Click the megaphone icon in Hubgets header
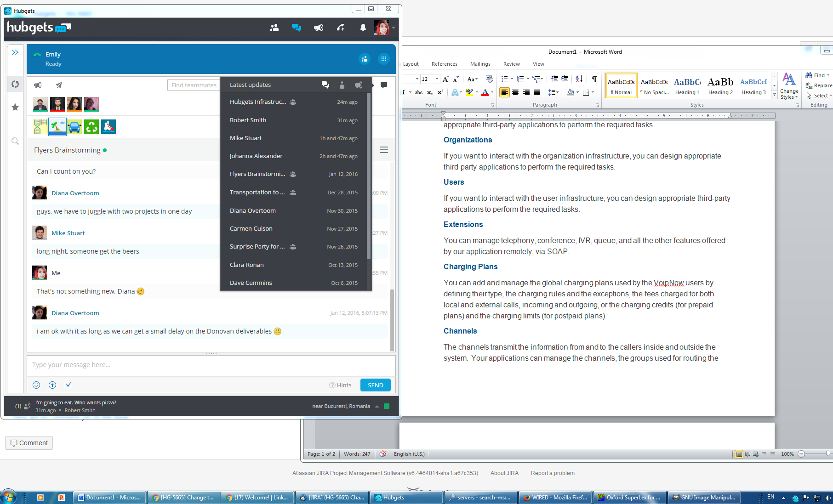This screenshot has width=833, height=504. pyautogui.click(x=319, y=28)
